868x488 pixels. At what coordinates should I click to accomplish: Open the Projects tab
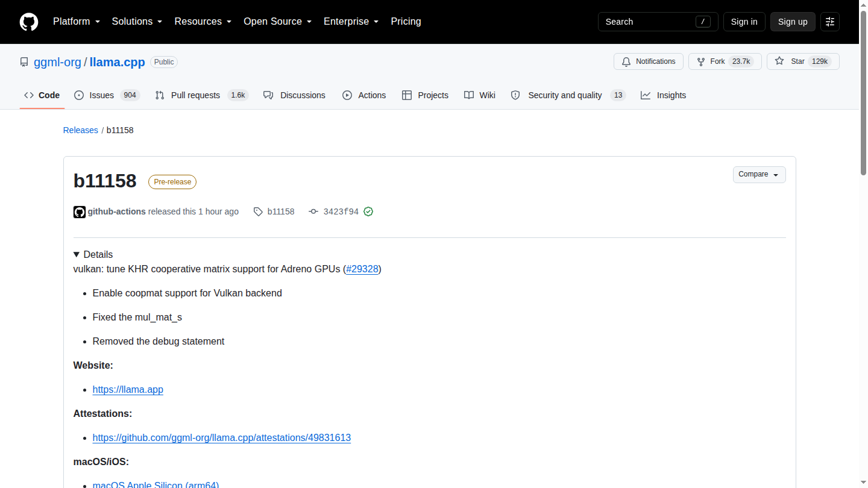[426, 95]
